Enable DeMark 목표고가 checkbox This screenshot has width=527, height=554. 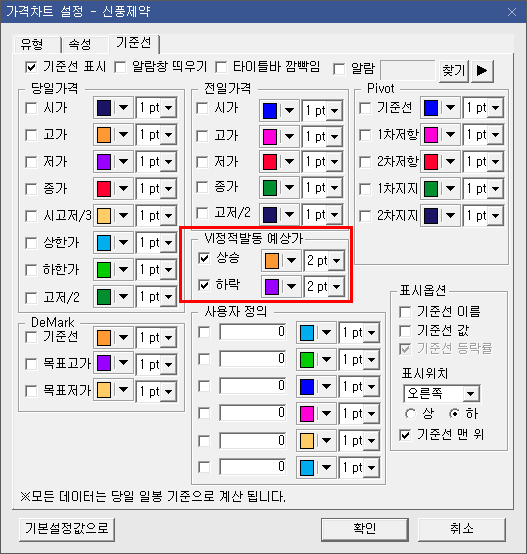(x=31, y=364)
